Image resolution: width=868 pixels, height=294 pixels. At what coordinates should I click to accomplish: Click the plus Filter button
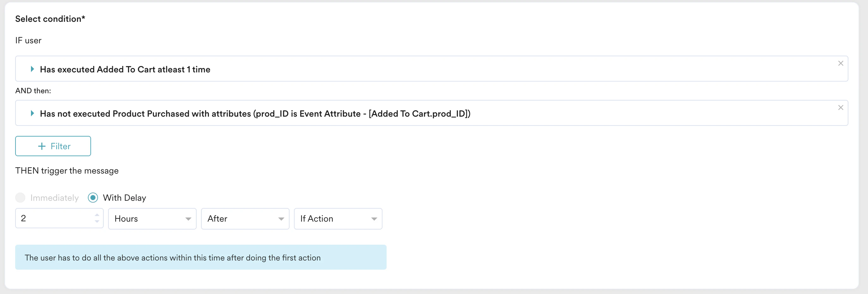53,146
